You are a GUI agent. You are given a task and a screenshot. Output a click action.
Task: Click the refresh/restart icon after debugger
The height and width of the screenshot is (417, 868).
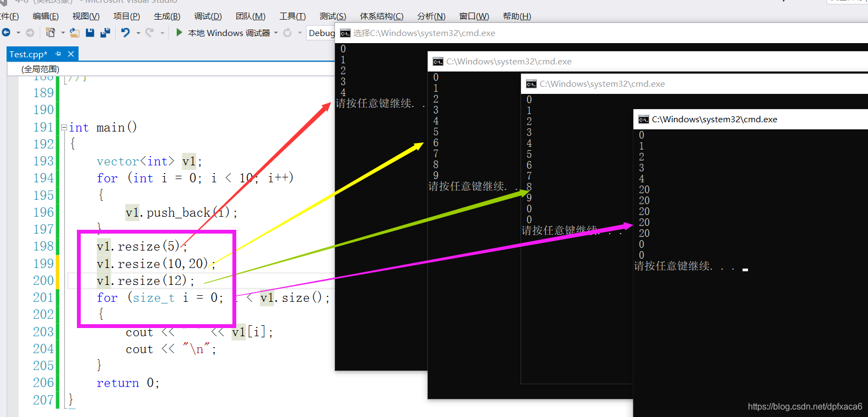(288, 33)
